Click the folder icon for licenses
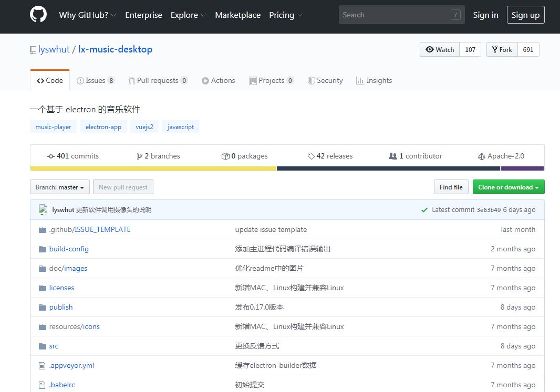This screenshot has height=392, width=560. (x=43, y=288)
